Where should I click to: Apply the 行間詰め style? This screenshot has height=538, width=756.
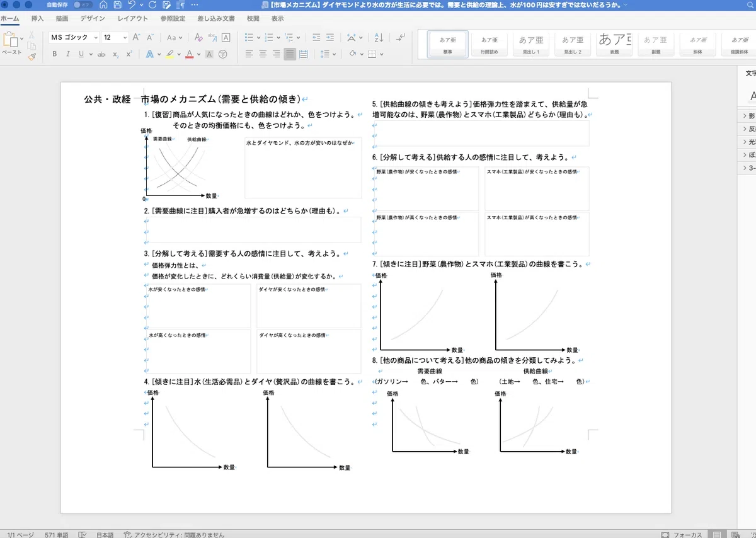490,43
